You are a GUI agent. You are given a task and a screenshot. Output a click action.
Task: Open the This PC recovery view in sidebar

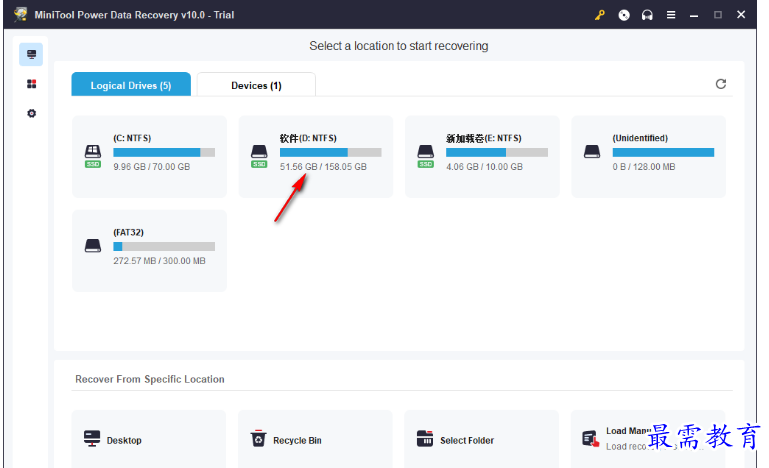[x=31, y=54]
